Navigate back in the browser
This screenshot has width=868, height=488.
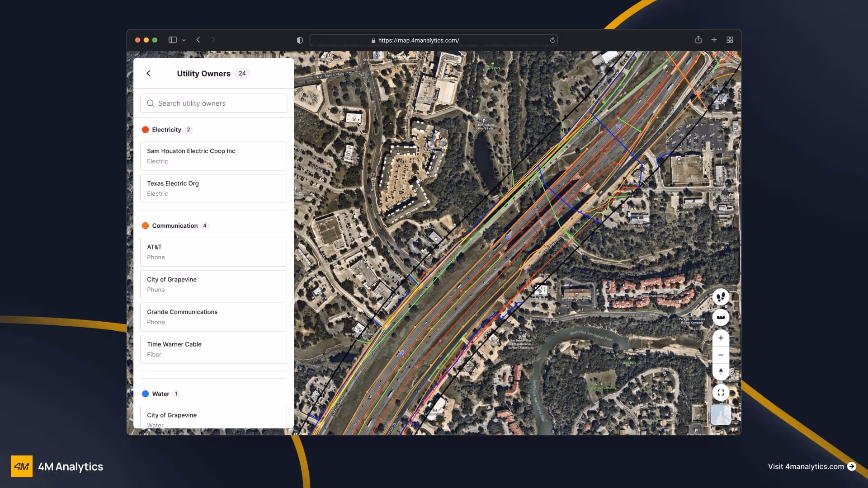198,40
